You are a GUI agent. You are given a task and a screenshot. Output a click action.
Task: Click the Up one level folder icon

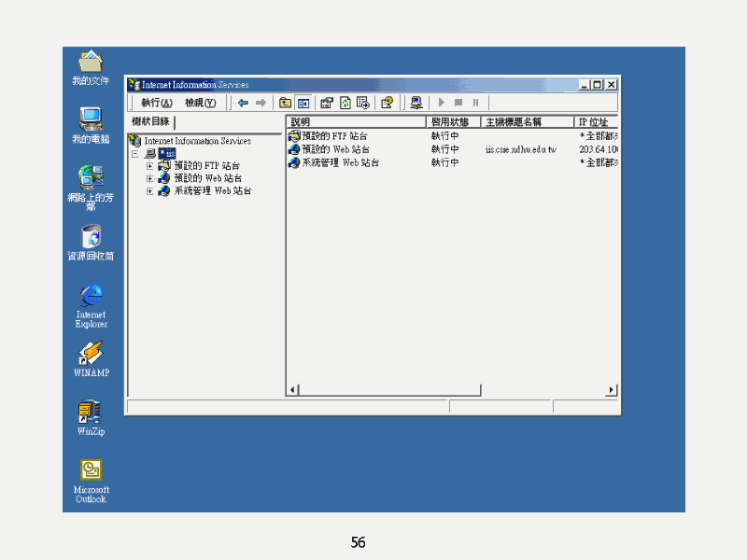point(285,103)
